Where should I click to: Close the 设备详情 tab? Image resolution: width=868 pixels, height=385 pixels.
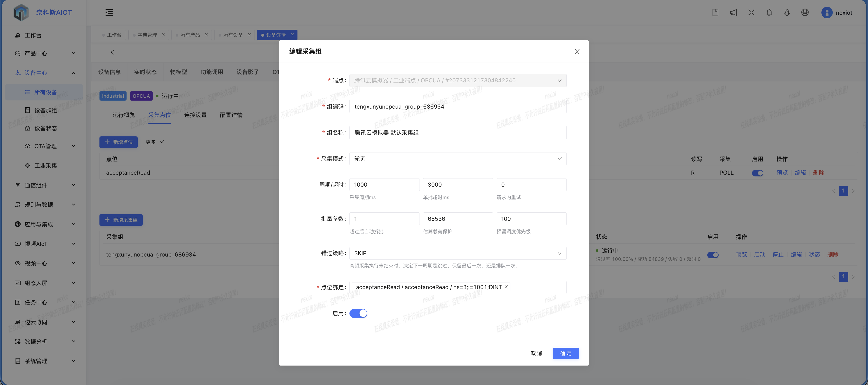point(292,35)
